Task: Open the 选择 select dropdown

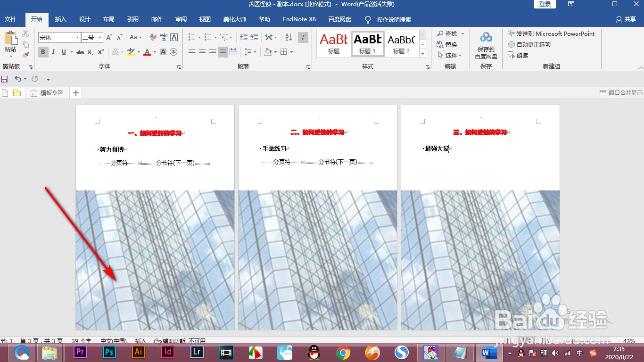Action: [450, 55]
